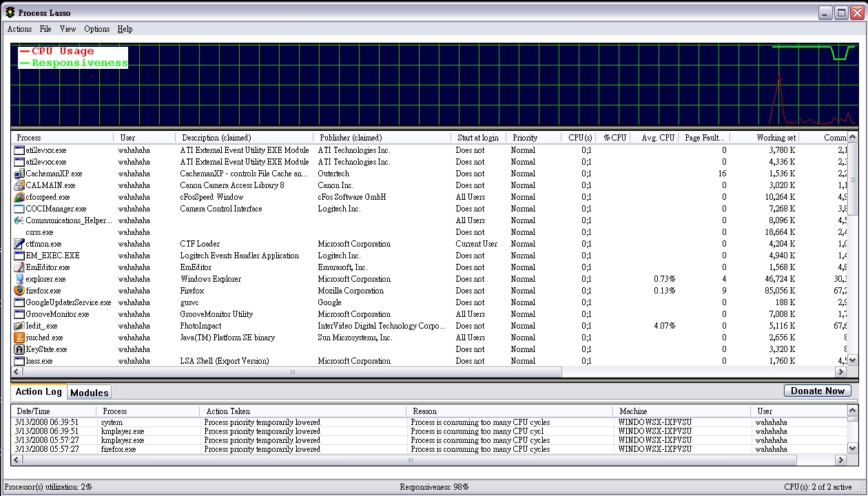Click the EmEditor.exe process icon
868x496 pixels.
click(19, 267)
